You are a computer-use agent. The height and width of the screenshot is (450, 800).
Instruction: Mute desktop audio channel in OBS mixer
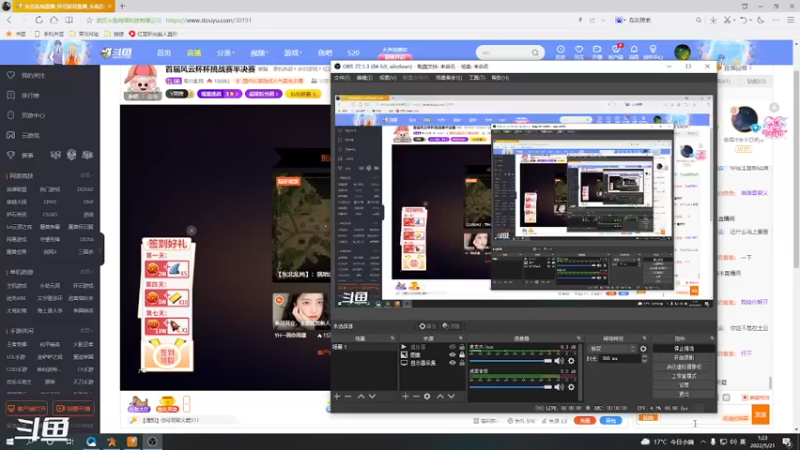(x=559, y=387)
